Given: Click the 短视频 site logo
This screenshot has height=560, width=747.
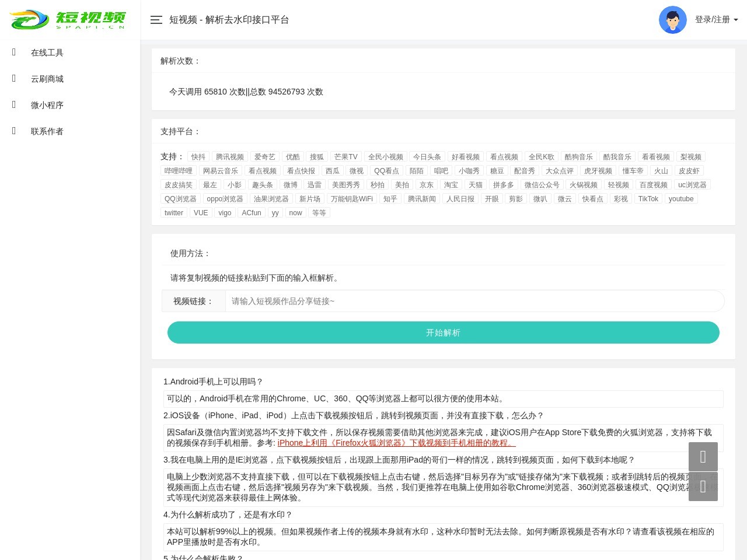Looking at the screenshot, I should click(68, 20).
